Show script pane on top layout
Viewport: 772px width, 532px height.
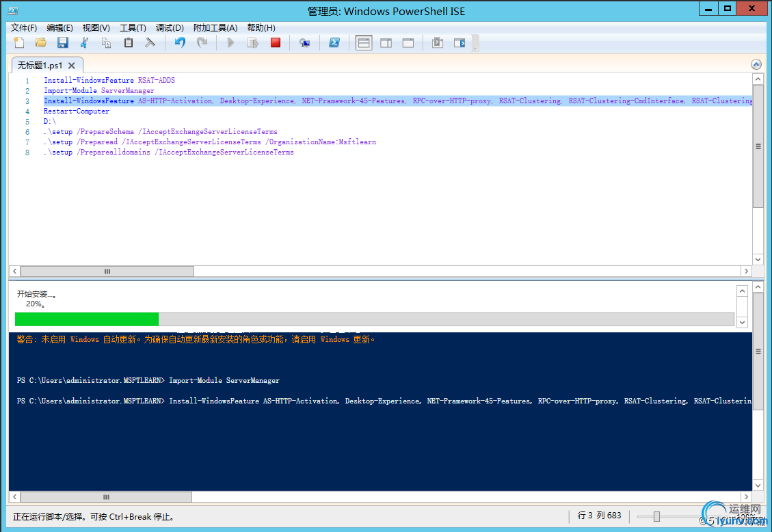pos(364,43)
